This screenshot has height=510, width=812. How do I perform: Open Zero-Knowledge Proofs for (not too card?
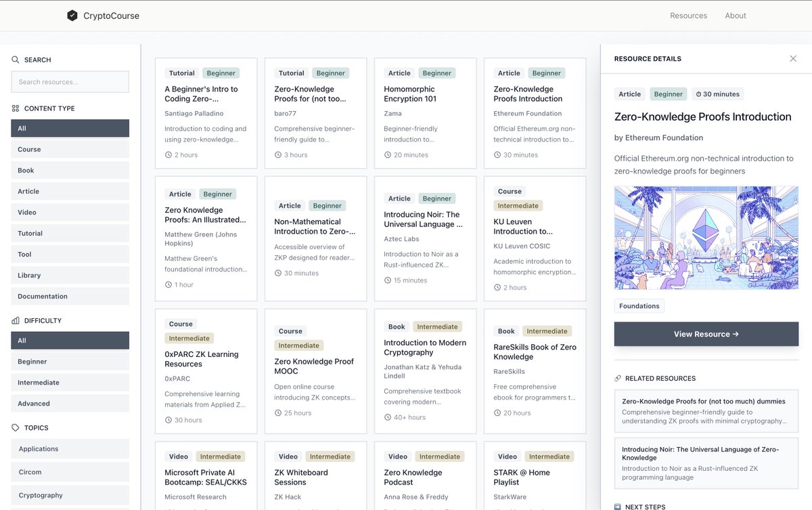coord(315,113)
